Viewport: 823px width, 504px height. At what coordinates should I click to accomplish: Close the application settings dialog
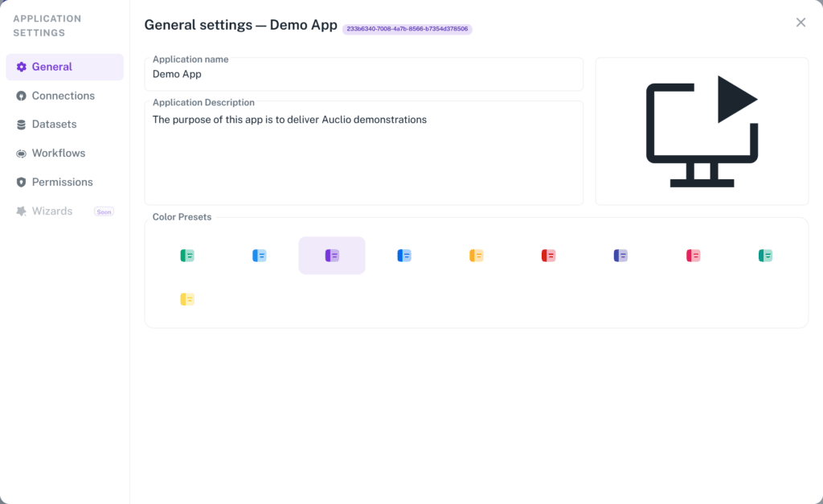(x=800, y=23)
